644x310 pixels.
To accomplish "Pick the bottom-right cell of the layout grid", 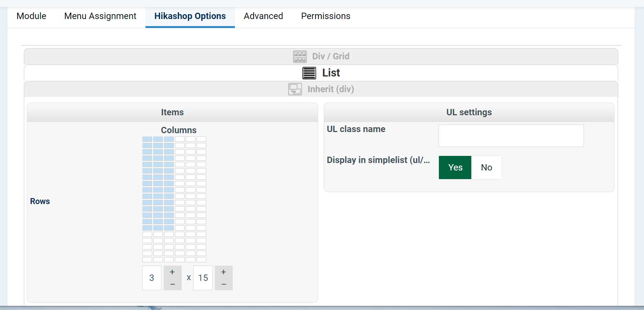I will click(201, 260).
